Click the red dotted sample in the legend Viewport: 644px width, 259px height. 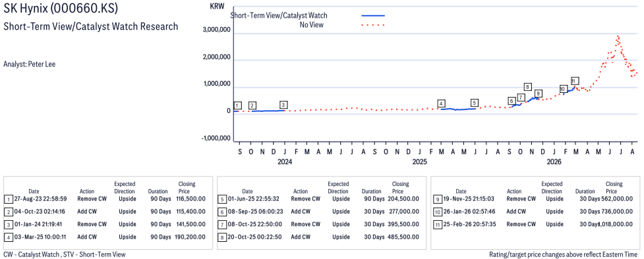[372, 25]
